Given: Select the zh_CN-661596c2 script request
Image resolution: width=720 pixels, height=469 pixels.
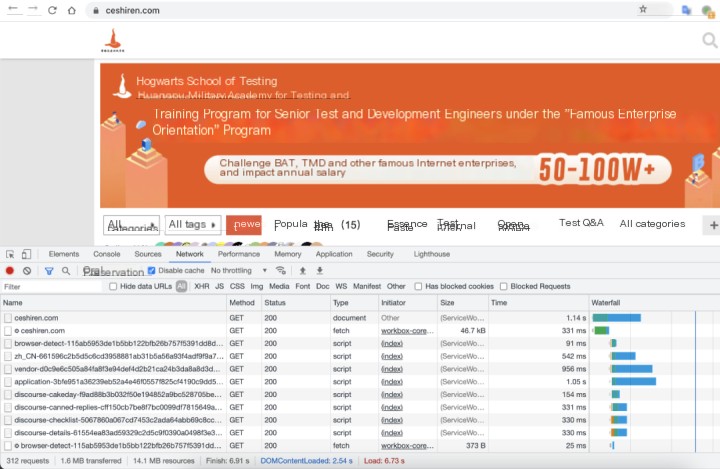Looking at the screenshot, I should (x=360, y=356).
